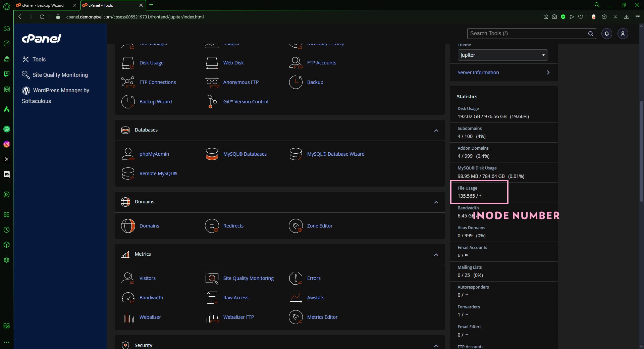This screenshot has width=644, height=349.
Task: Open the Anonymous FTP icon
Action: point(212,82)
